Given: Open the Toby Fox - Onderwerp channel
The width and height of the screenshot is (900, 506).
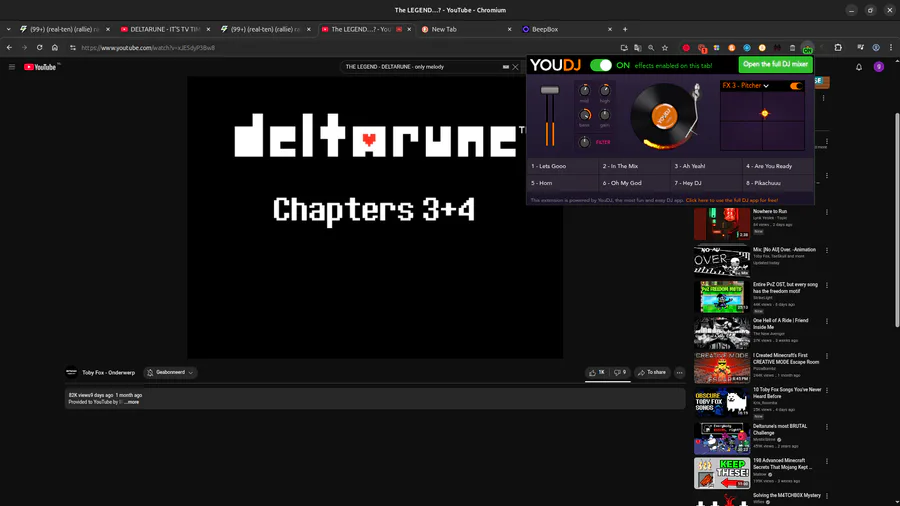Looking at the screenshot, I should click(108, 372).
